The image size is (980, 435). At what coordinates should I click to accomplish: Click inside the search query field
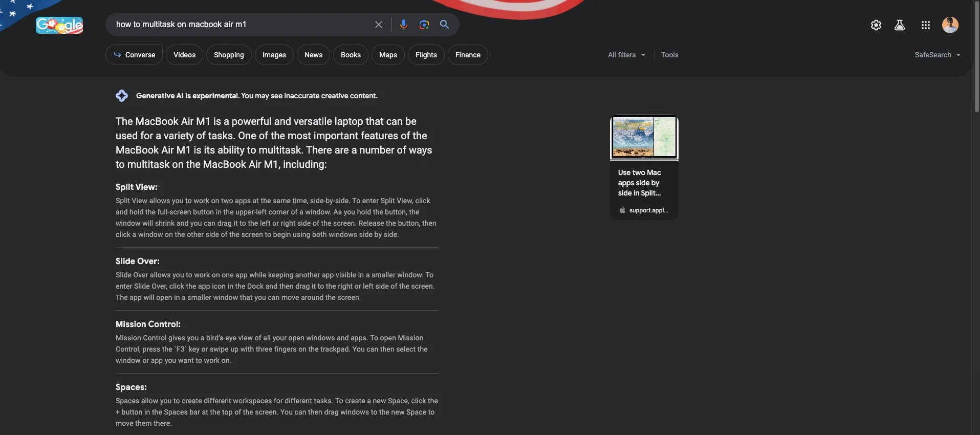pyautogui.click(x=241, y=25)
